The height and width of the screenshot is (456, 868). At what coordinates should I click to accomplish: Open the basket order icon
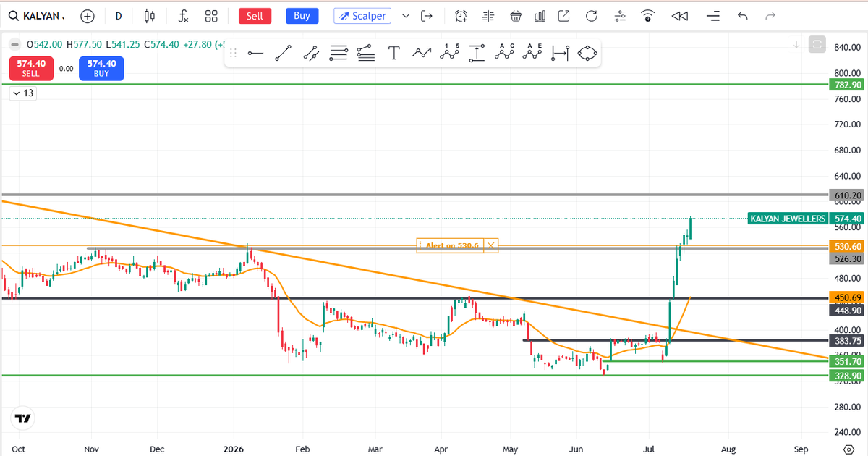pos(515,16)
